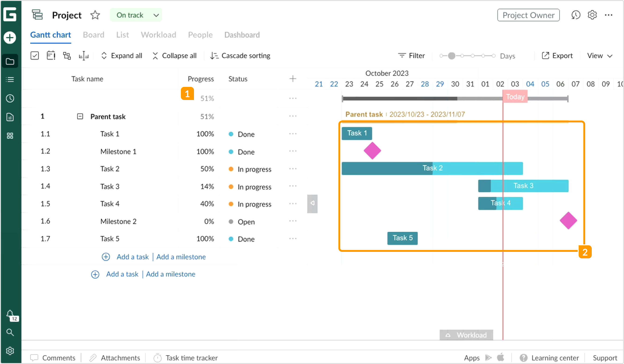Image resolution: width=624 pixels, height=364 pixels.
Task: Open the create new project plus button
Action: point(9,38)
